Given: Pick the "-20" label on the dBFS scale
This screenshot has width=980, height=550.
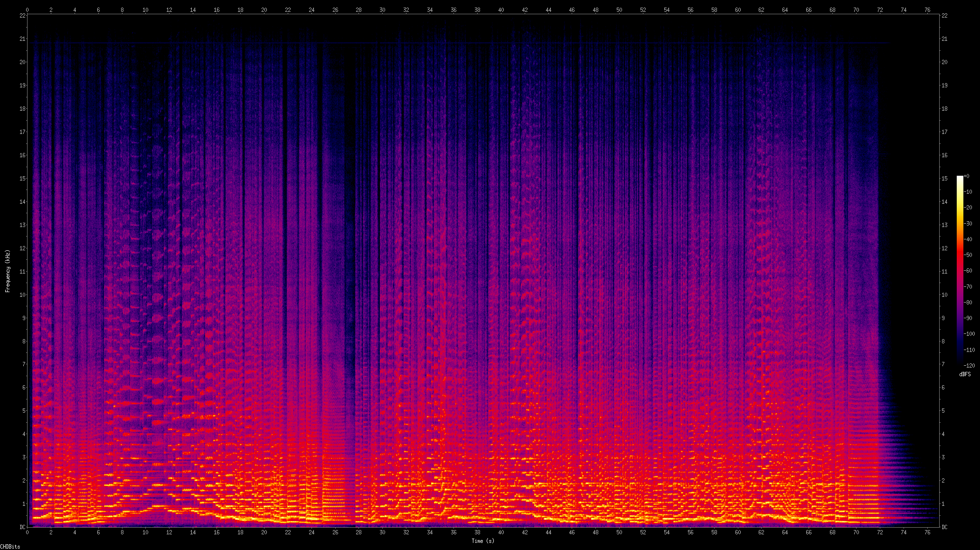Looking at the screenshot, I should pyautogui.click(x=968, y=208).
